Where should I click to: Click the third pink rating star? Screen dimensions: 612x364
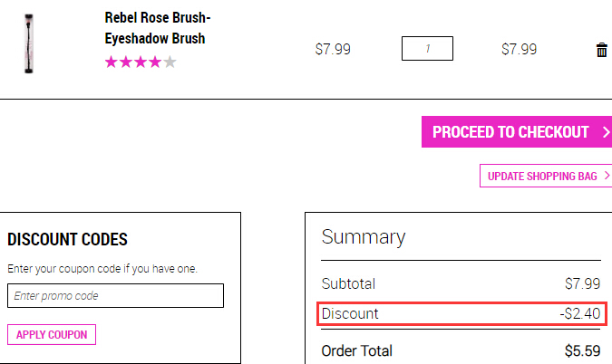coord(141,62)
